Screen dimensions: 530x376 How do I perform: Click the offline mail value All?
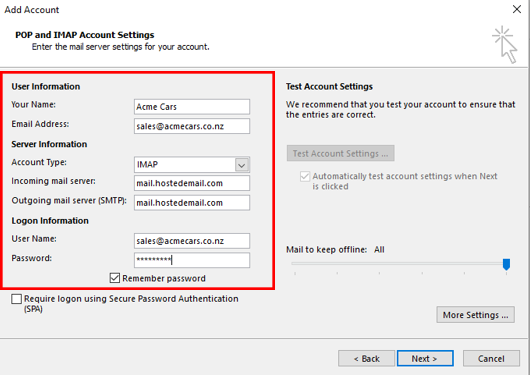(x=379, y=250)
